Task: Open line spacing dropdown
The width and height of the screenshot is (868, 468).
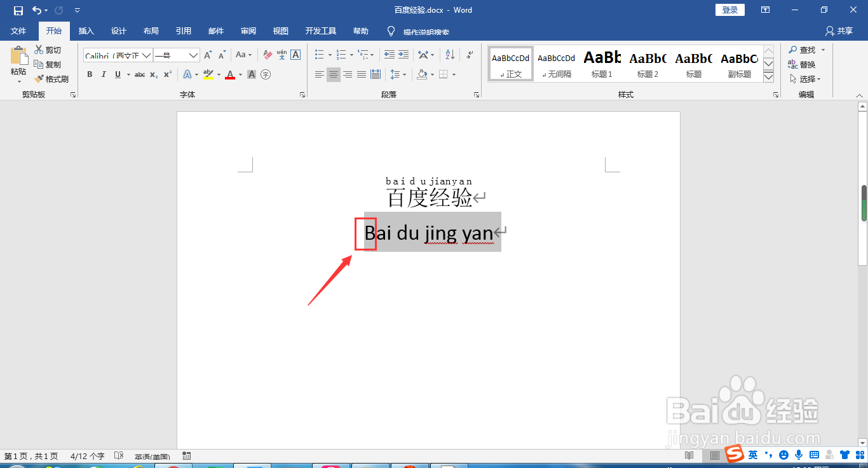Action: 398,74
